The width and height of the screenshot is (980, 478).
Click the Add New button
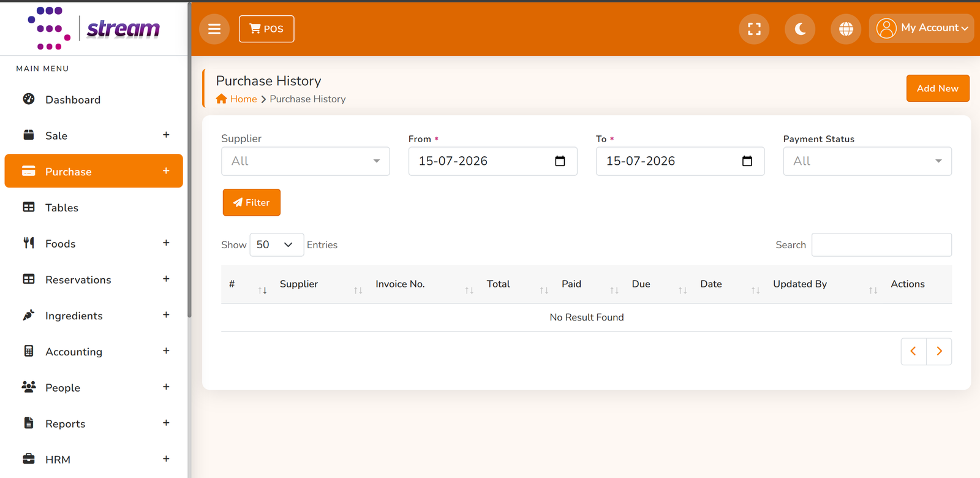938,88
